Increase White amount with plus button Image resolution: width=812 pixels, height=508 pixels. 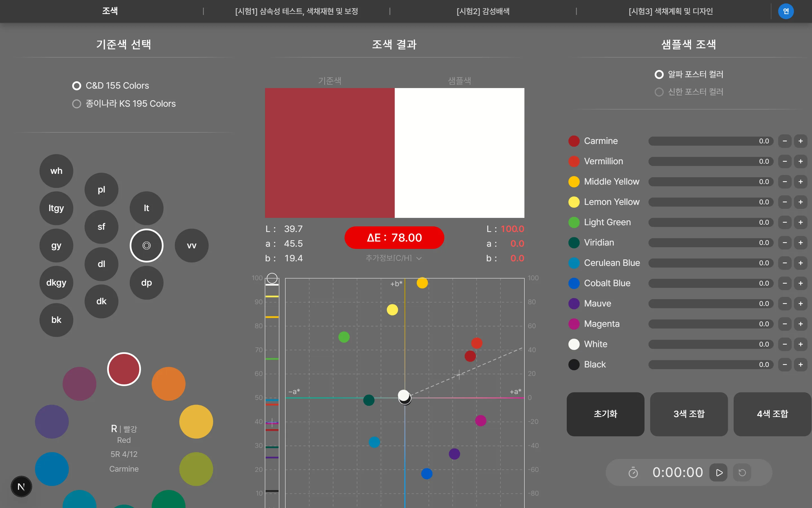click(801, 344)
